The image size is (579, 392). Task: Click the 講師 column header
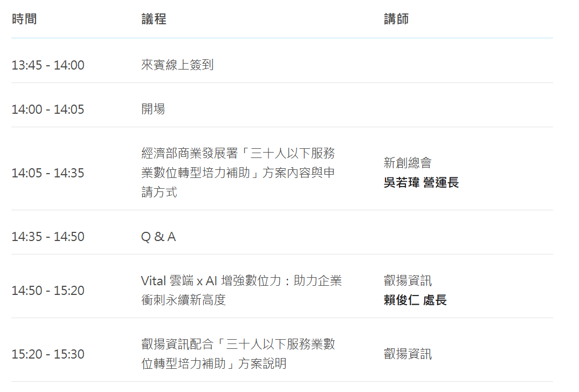click(396, 19)
